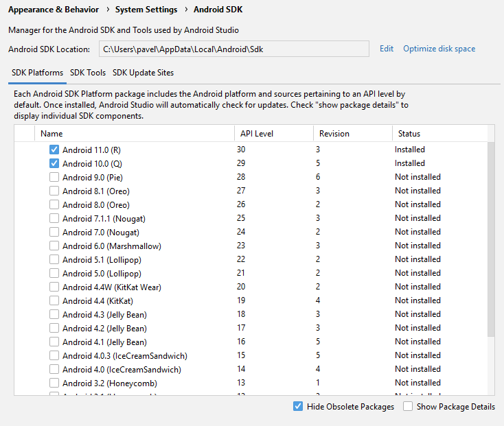Open the SDK Tools tab
This screenshot has width=504, height=426.
[x=88, y=73]
